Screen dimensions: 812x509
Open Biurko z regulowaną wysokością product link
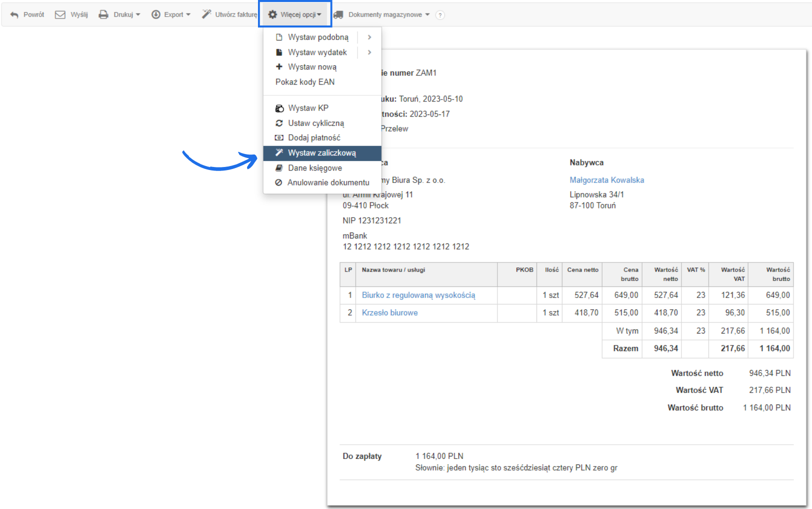tap(418, 295)
